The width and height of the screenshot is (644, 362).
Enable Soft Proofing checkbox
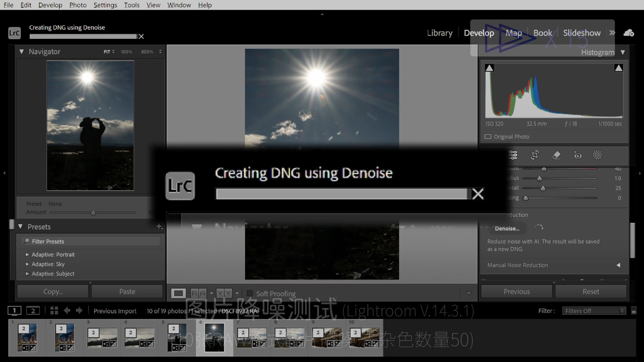250,294
